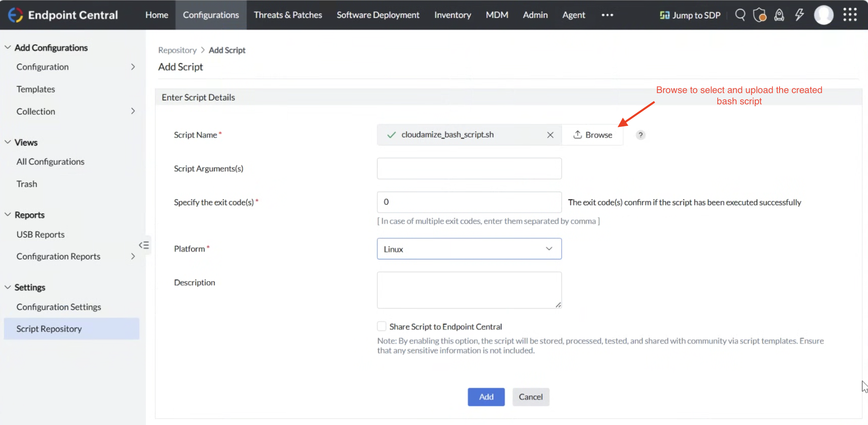
Task: Click the search magnifier icon in header
Action: pos(740,15)
